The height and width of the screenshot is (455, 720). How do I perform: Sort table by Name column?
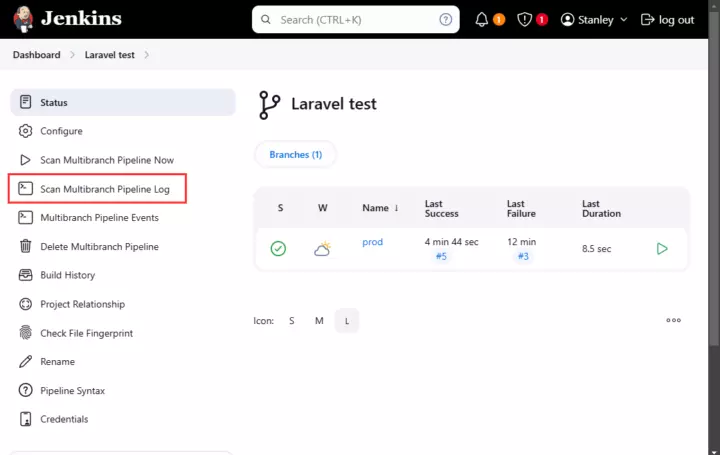pos(380,208)
